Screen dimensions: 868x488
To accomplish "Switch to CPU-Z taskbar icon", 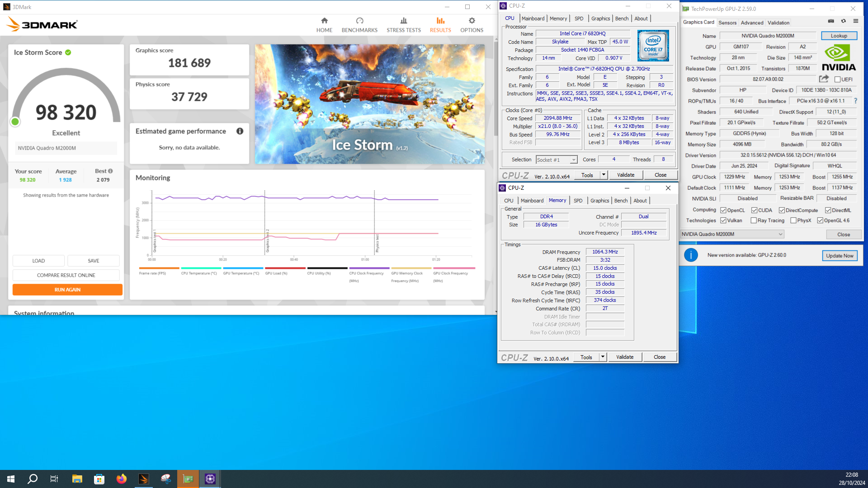I will point(210,479).
